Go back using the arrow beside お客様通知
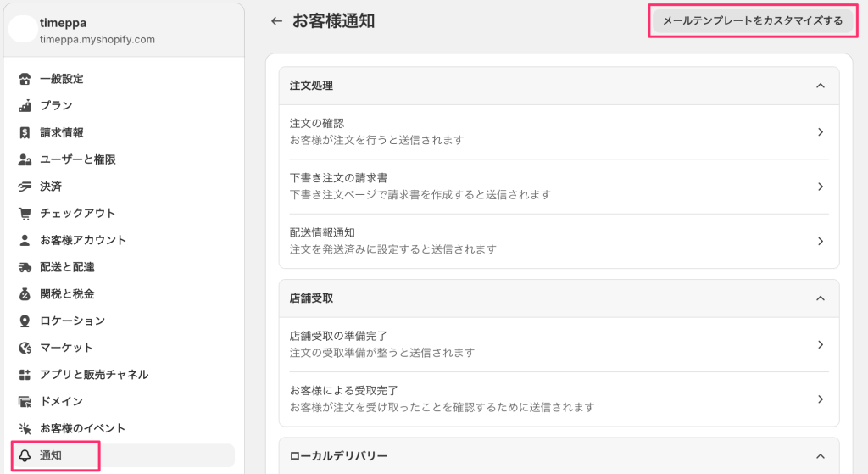 pos(276,21)
